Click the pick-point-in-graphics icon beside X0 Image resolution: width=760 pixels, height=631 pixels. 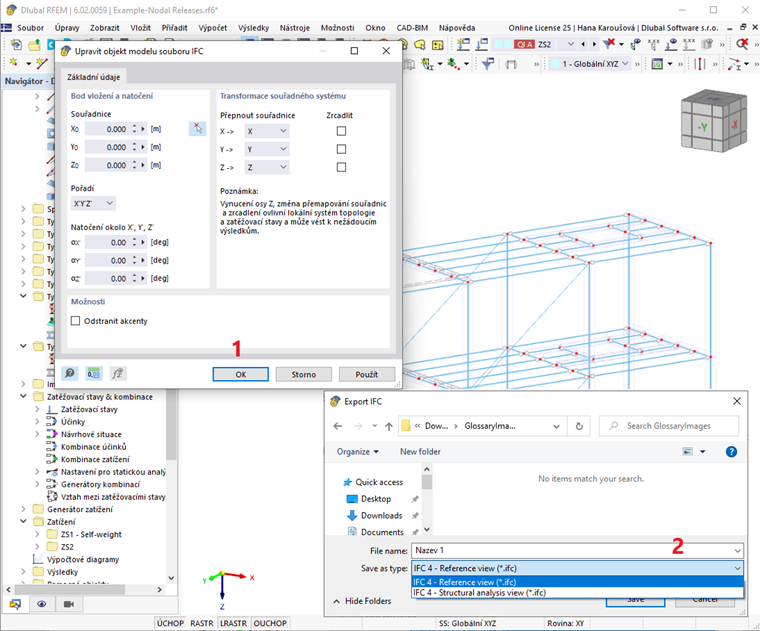197,128
